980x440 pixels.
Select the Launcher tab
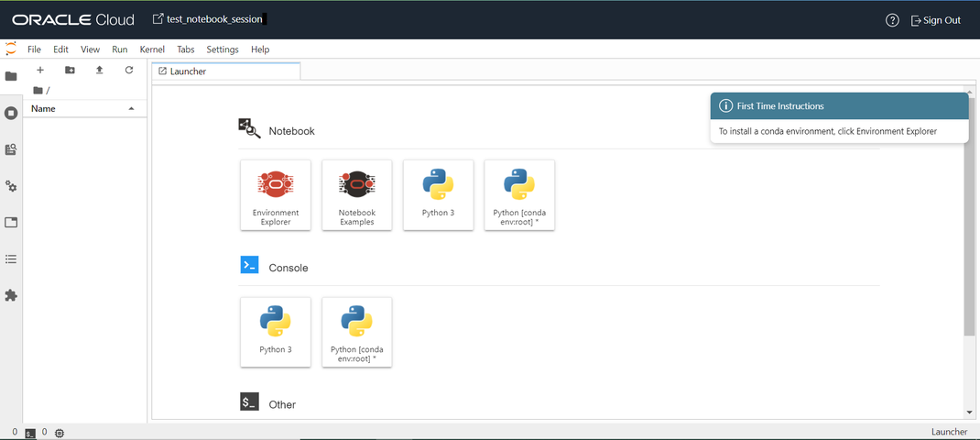(225, 71)
